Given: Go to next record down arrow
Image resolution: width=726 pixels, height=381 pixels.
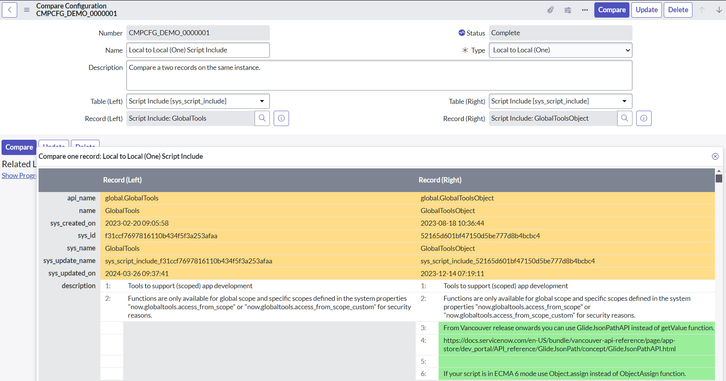Looking at the screenshot, I should click(719, 10).
